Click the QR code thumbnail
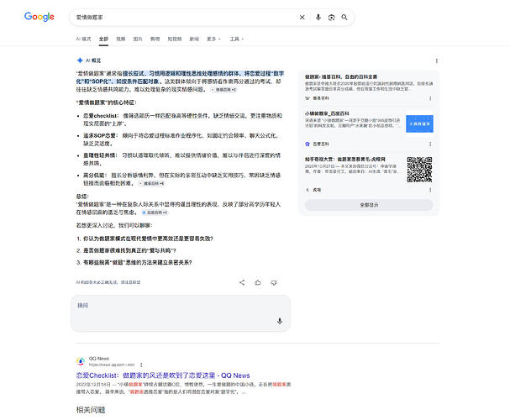This screenshot has height=420, width=510. point(419,170)
